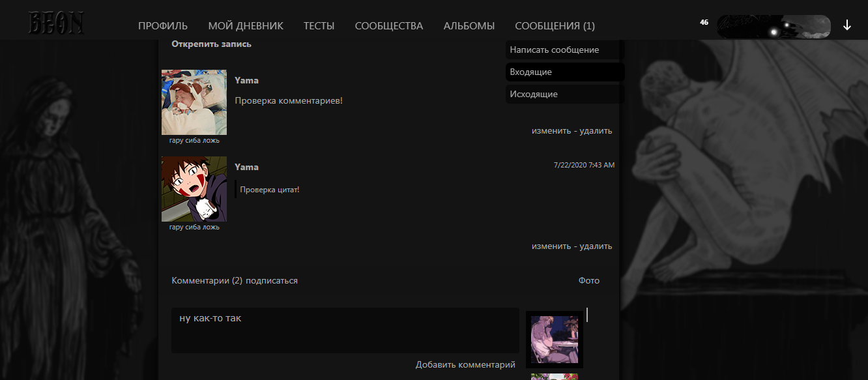Open Yama's anime avatar on the second comment
This screenshot has width=868, height=380.
pyautogui.click(x=194, y=189)
